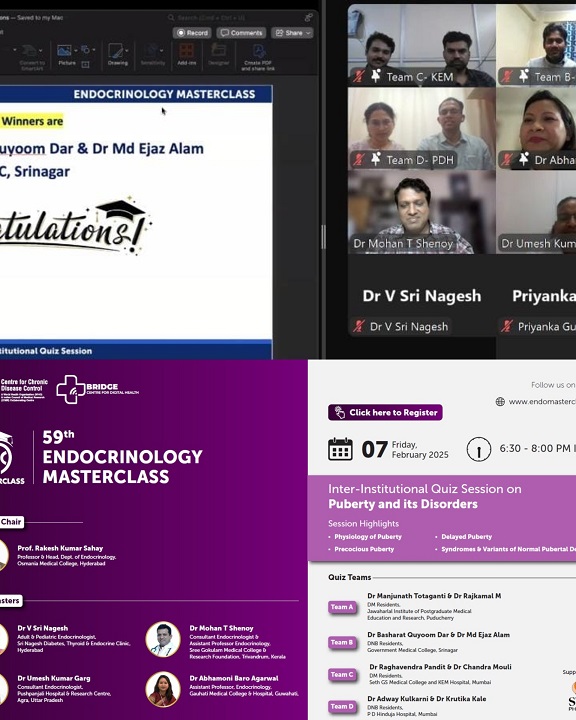This screenshot has width=576, height=720.
Task: Focus the PowerPoint search field
Action: coord(237,17)
